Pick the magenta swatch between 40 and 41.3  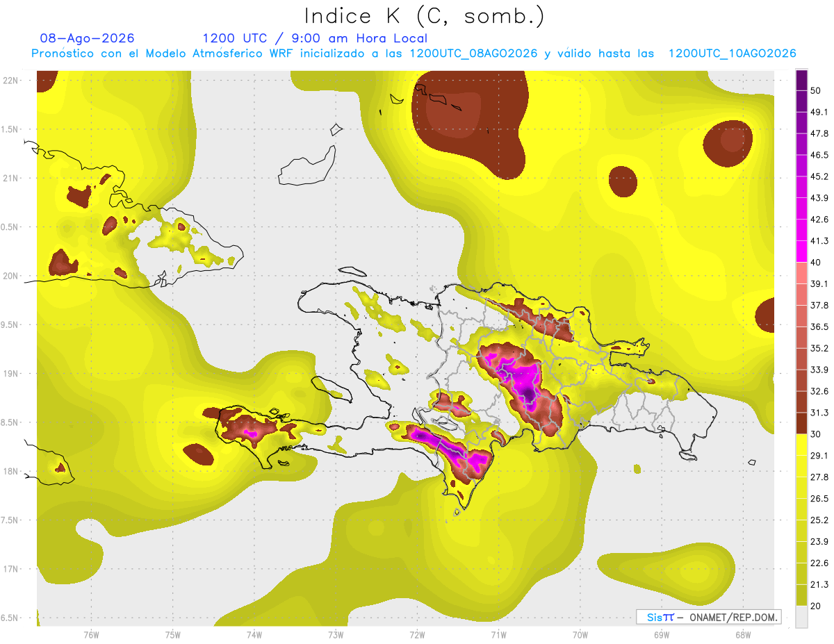click(x=801, y=251)
